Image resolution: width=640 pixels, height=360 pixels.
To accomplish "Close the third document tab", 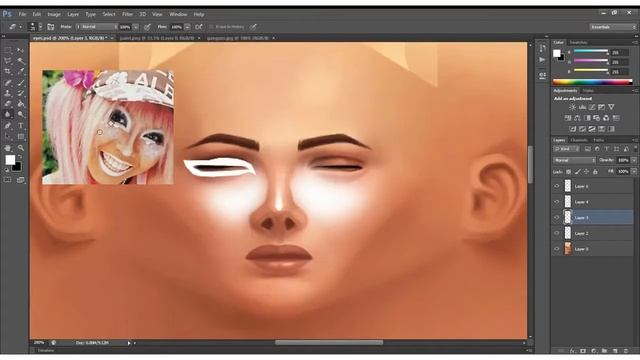I will (x=273, y=38).
